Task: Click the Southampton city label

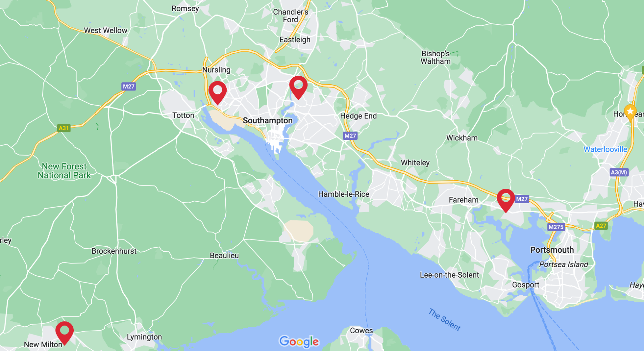Action: 268,120
